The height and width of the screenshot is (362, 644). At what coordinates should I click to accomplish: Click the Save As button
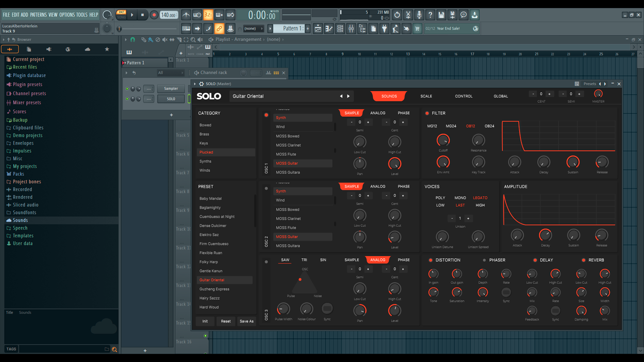[x=247, y=321]
